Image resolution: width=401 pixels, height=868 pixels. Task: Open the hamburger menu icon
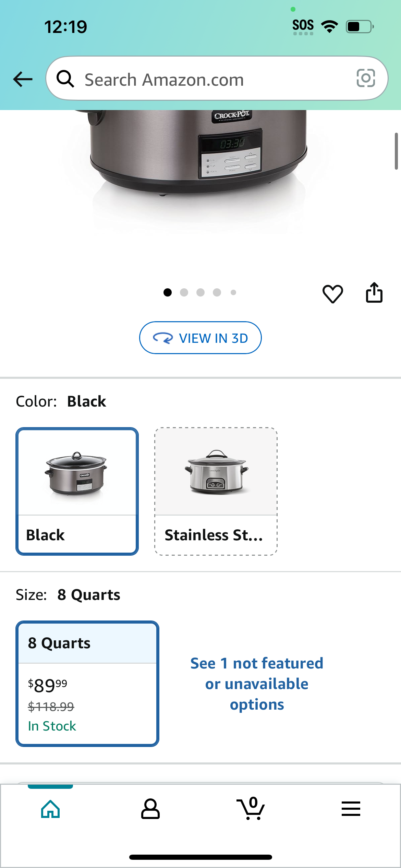click(x=351, y=809)
